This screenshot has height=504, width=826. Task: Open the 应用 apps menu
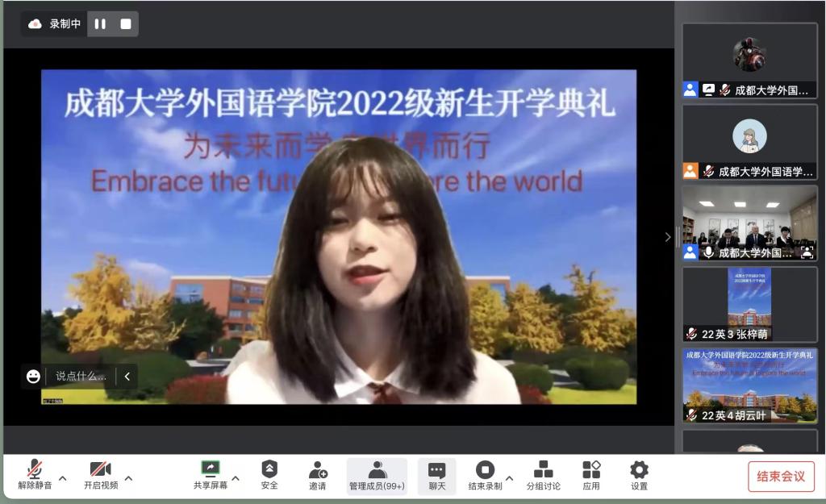591,475
